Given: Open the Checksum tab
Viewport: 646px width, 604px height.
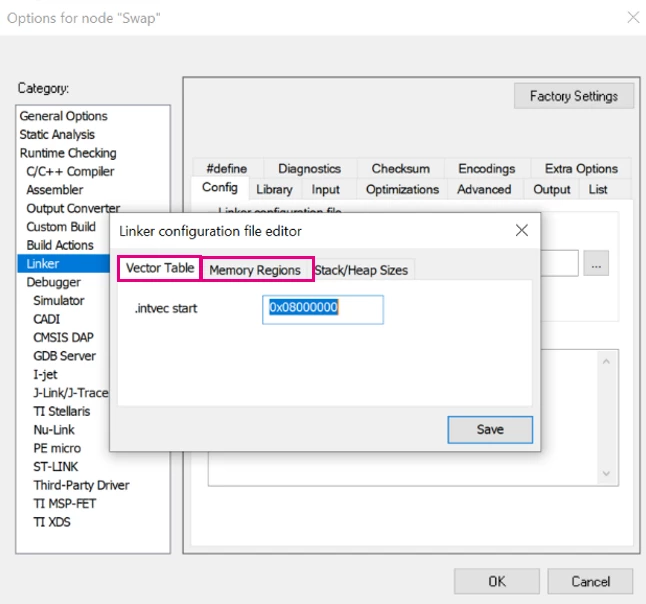Looking at the screenshot, I should tap(400, 169).
